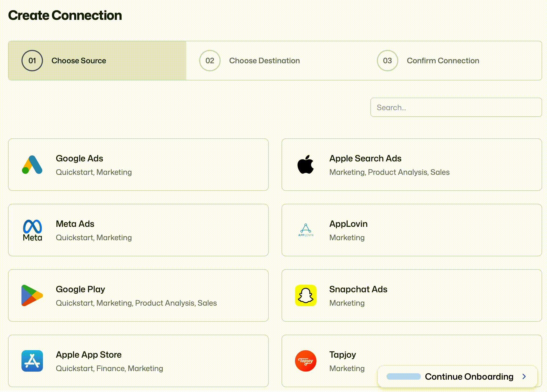
Task: Click Google Ads tags 'Quickstart, Marketing'
Action: coord(94,172)
